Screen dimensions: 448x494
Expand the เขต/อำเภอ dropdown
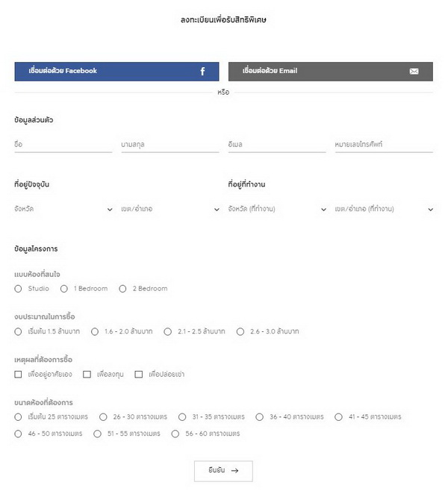[169, 210]
